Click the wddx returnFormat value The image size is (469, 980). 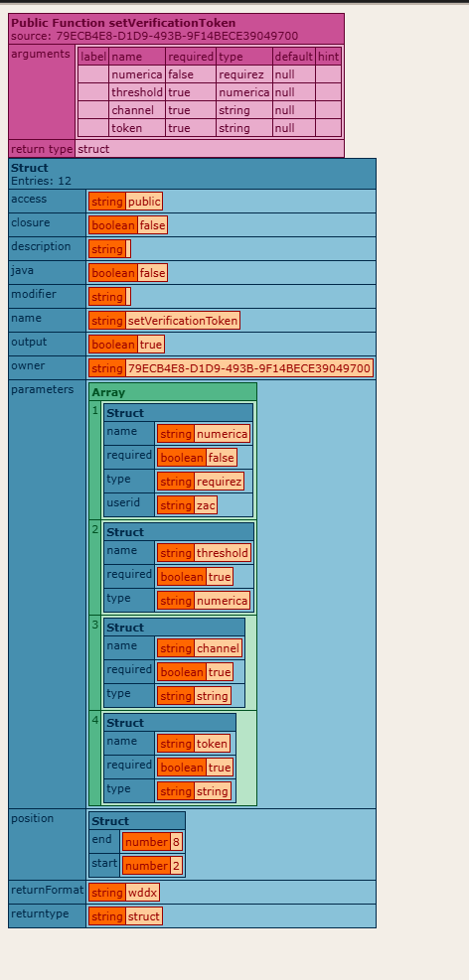(142, 893)
